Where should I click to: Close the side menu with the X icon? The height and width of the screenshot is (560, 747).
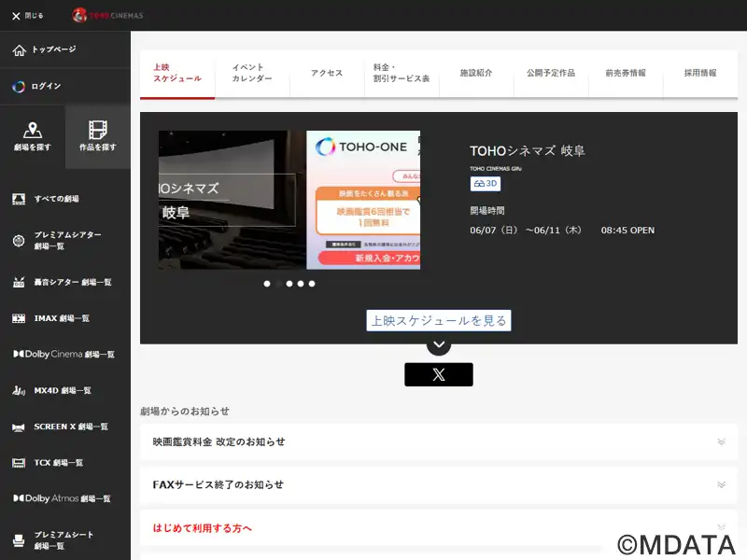click(x=16, y=16)
